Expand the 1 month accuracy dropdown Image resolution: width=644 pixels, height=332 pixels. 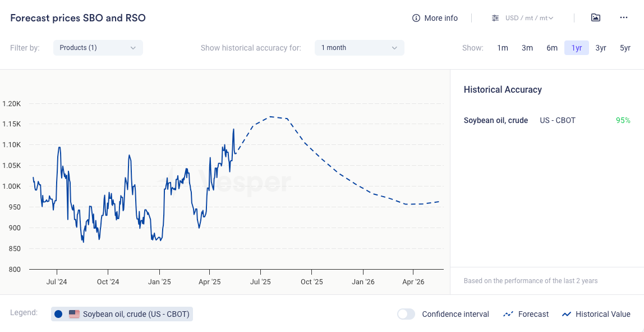(x=359, y=48)
